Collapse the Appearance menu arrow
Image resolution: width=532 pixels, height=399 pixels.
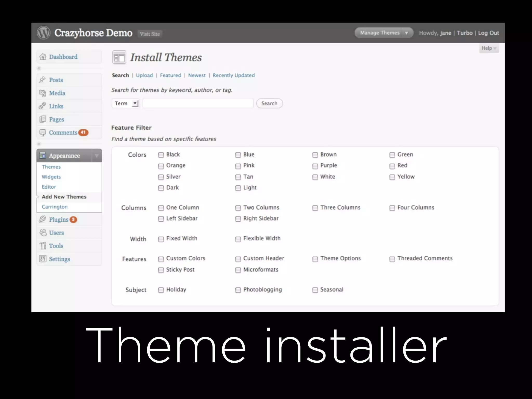point(97,156)
